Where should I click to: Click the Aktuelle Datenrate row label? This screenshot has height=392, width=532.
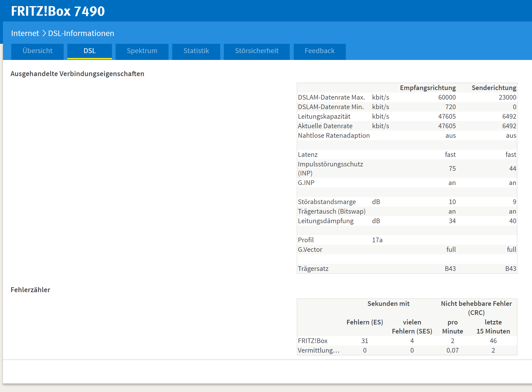tap(325, 126)
